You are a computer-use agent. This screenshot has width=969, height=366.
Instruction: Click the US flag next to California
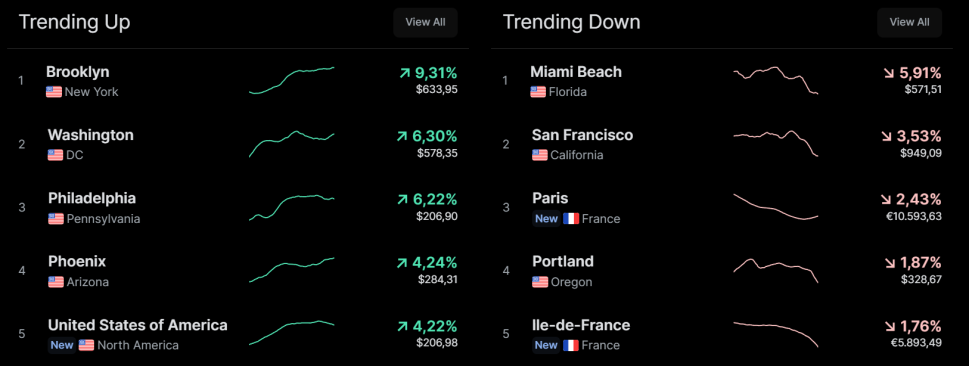coord(540,155)
